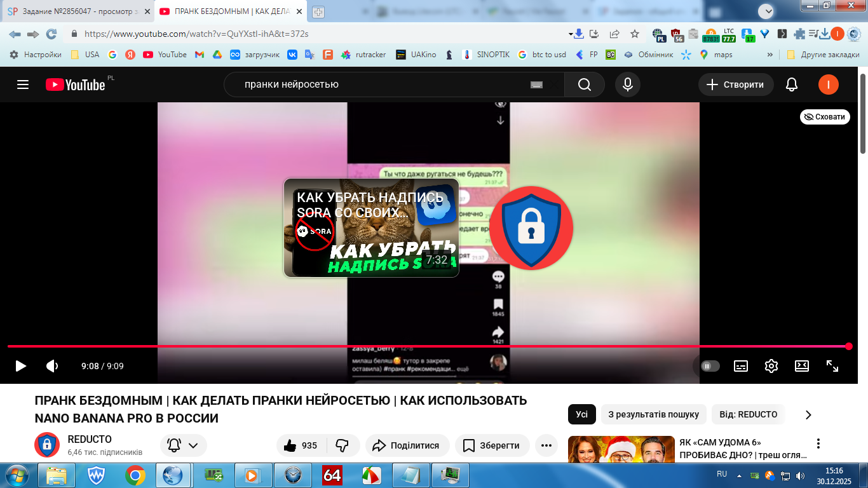
Task: Open the REDUCTO channel name link
Action: coord(90,440)
